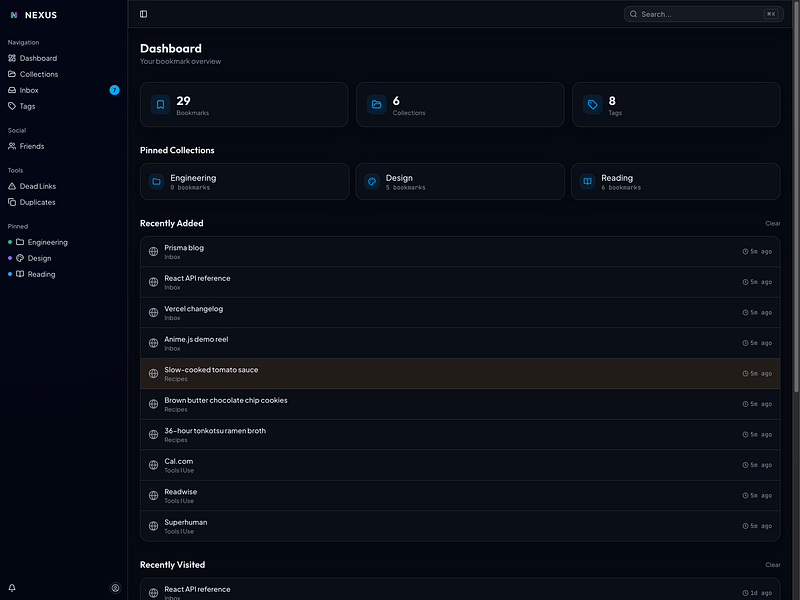Open pinned Engineering collection in sidebar
800x600 pixels.
tap(63, 242)
